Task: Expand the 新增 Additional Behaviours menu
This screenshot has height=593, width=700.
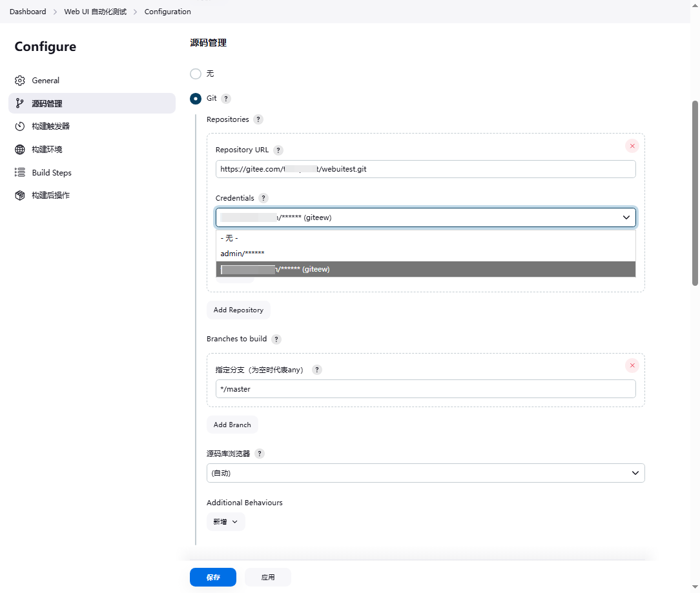Action: click(226, 521)
